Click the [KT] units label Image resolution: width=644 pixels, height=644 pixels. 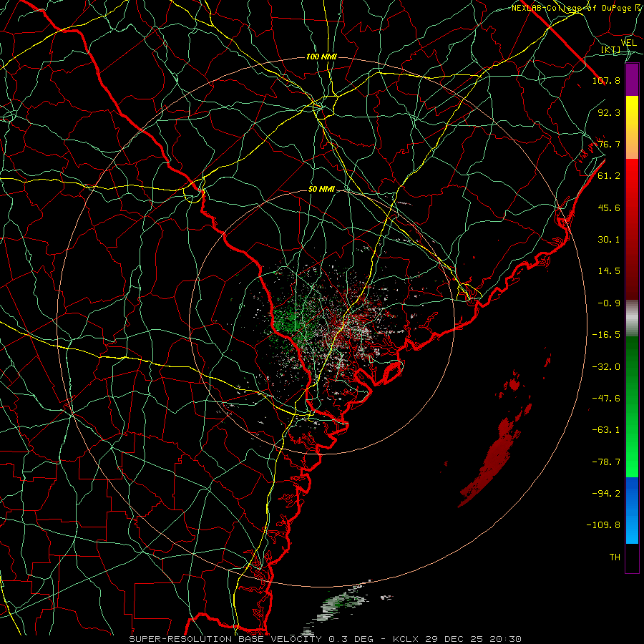611,50
